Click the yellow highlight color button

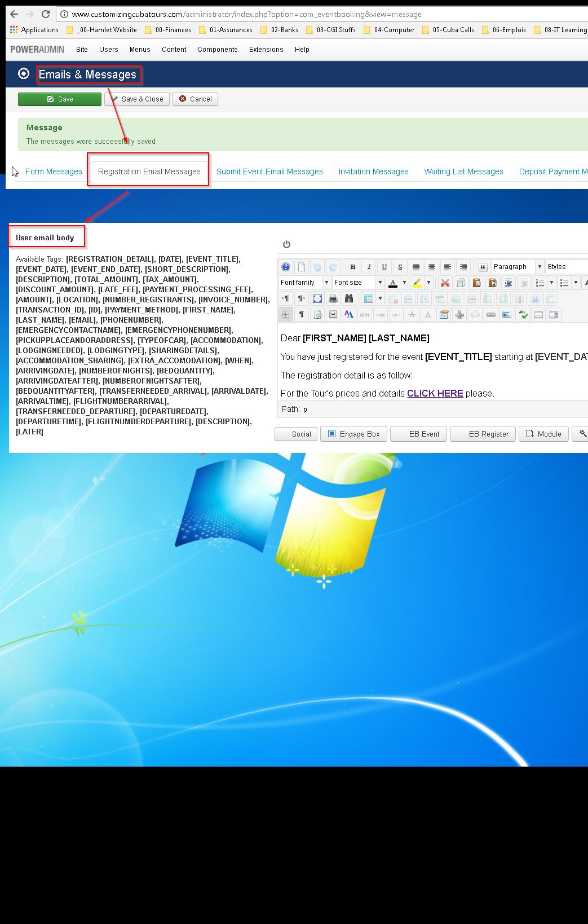417,283
